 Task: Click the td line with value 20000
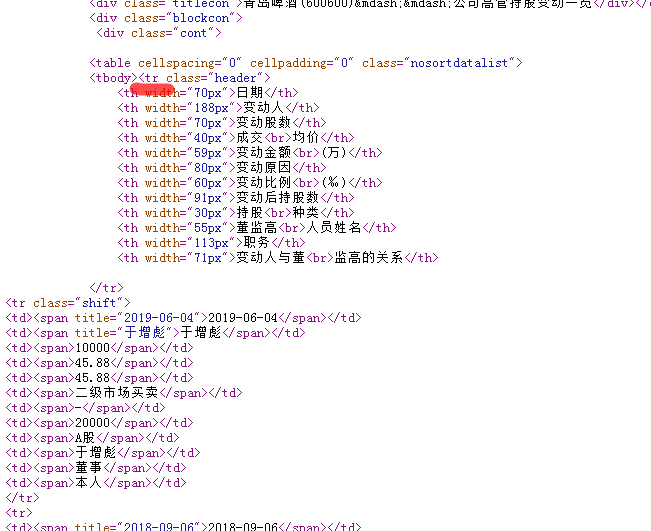coord(100,423)
